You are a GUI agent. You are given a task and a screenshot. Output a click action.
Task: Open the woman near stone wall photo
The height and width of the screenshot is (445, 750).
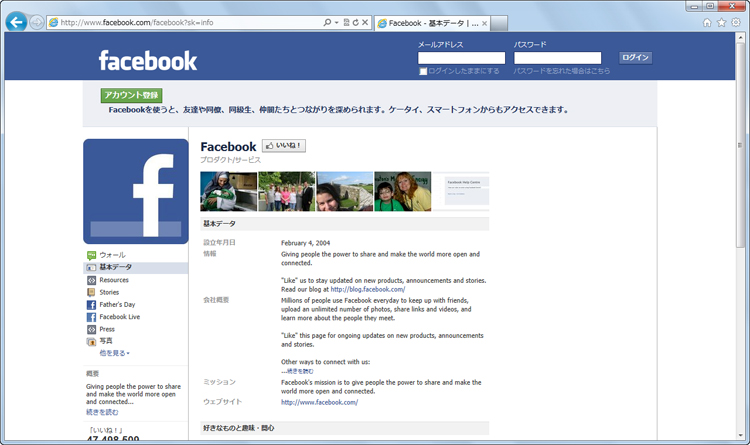[344, 191]
